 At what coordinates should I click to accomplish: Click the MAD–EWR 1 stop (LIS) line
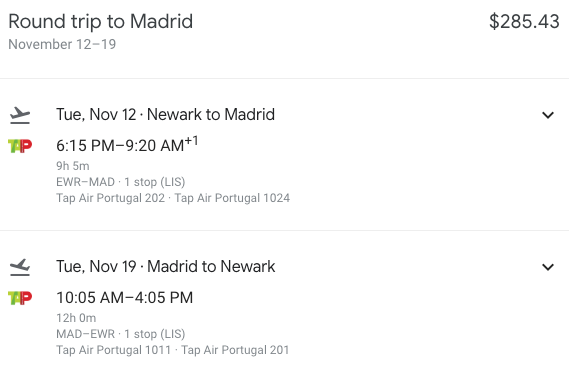coord(120,334)
